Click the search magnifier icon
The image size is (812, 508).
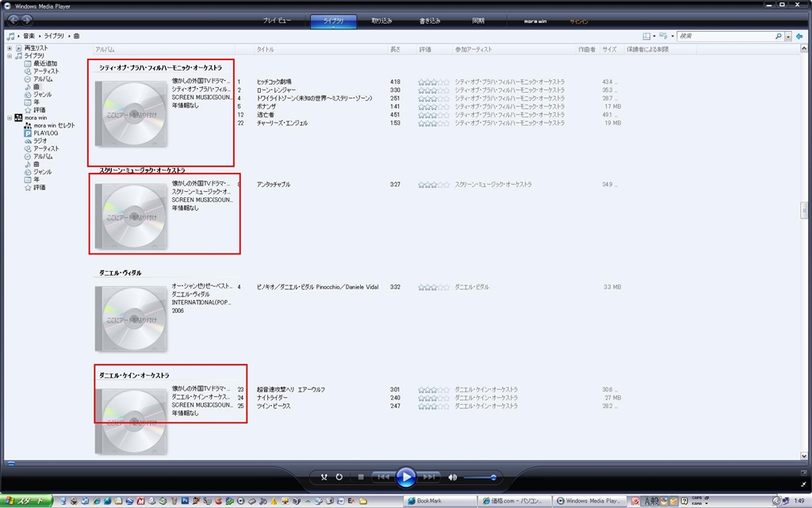pos(778,36)
